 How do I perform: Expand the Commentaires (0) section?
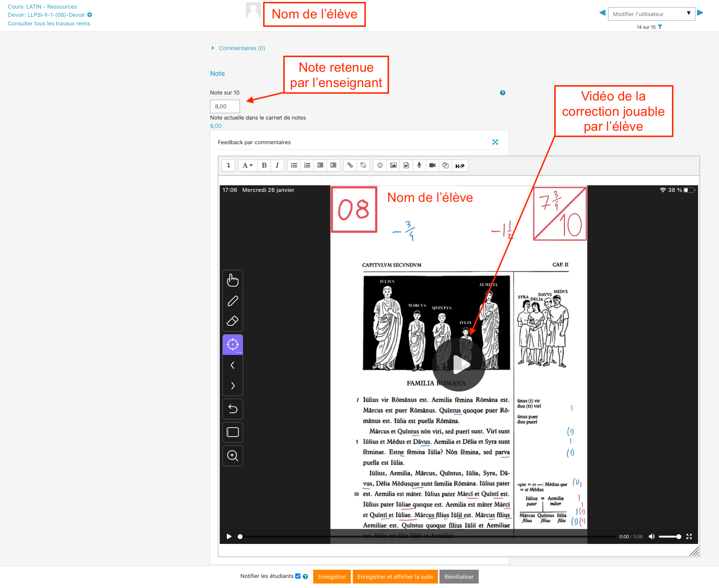241,48
